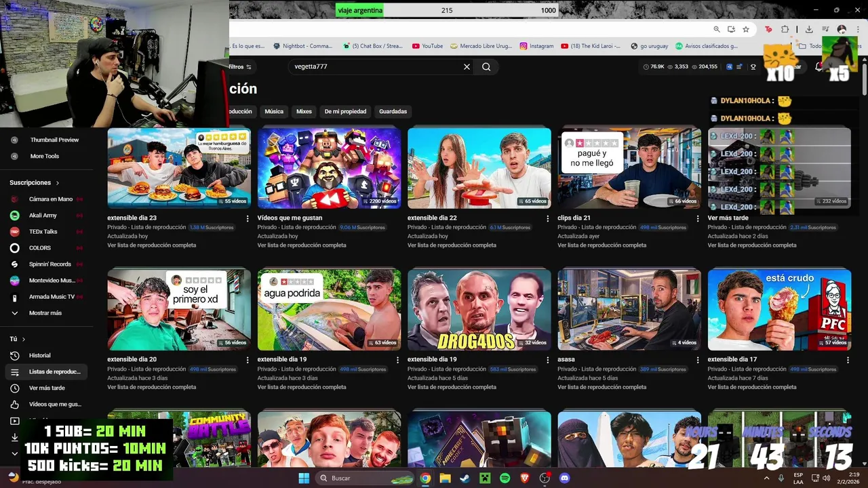The height and width of the screenshot is (488, 868).
Task: Open the go uruguay bookmark
Action: (x=650, y=46)
